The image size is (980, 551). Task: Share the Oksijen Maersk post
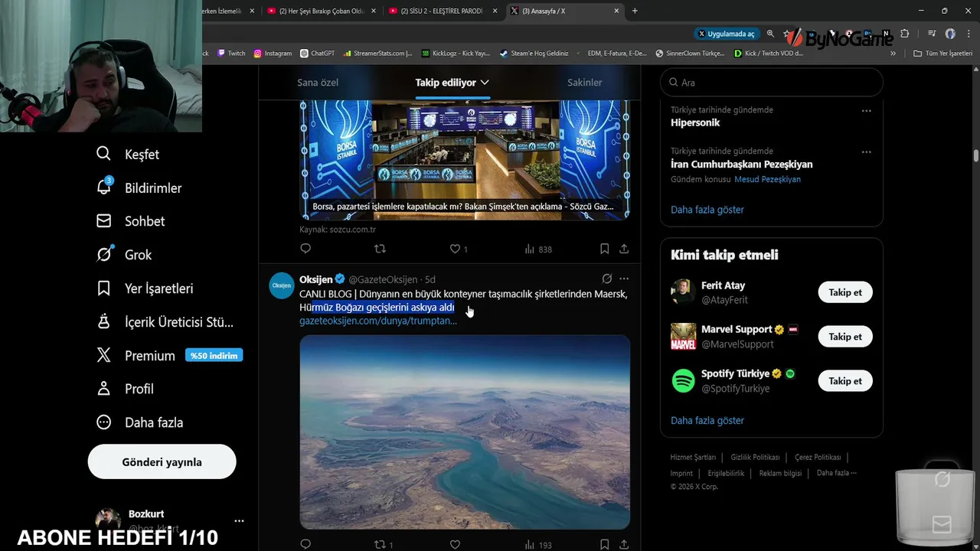pos(624,545)
